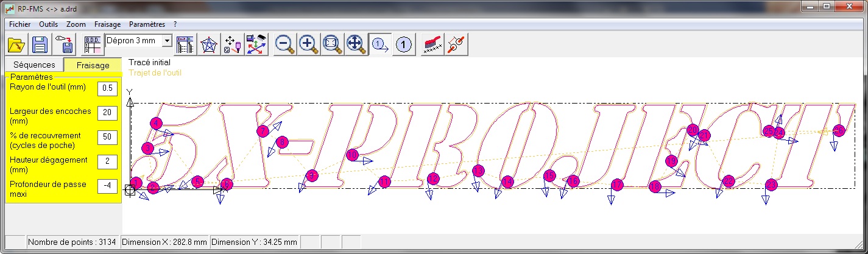Click the Init table toolbar icon
The height and width of the screenshot is (254, 868).
coord(185,44)
